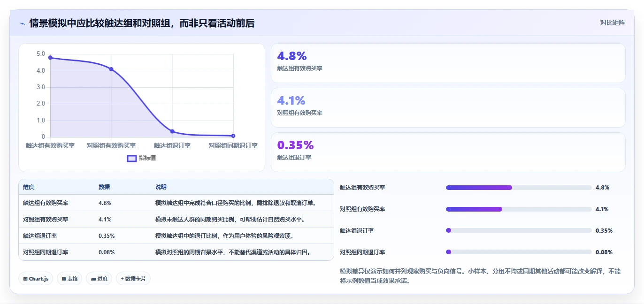This screenshot has width=644, height=304.
Task: Click the 0.08% progress value label
Action: point(604,252)
